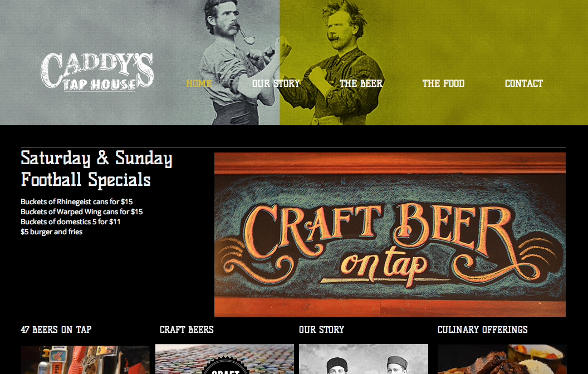Screen dimensions: 588x374
Task: Select THE FOOD menu item
Action: pyautogui.click(x=443, y=83)
